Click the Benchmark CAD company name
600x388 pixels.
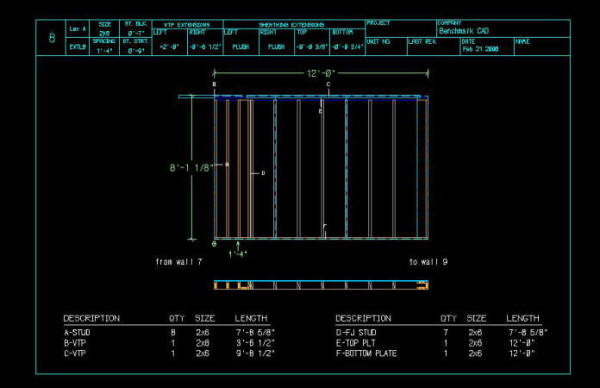464,31
